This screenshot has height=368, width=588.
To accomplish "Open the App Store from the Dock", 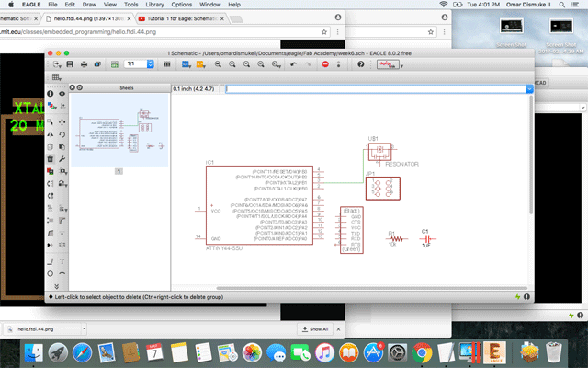I will [x=373, y=352].
